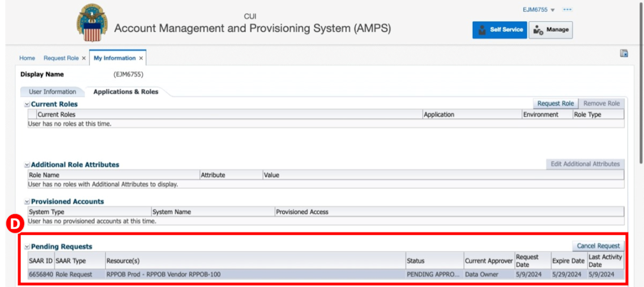Click the DLA seal logo
Screen dimensions: 644x287
click(92, 22)
